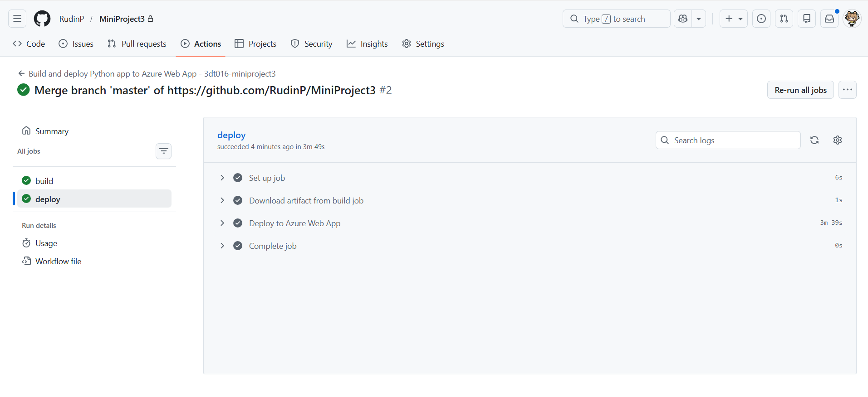The image size is (868, 397).
Task: Click the Download artifact from build job title
Action: click(306, 200)
